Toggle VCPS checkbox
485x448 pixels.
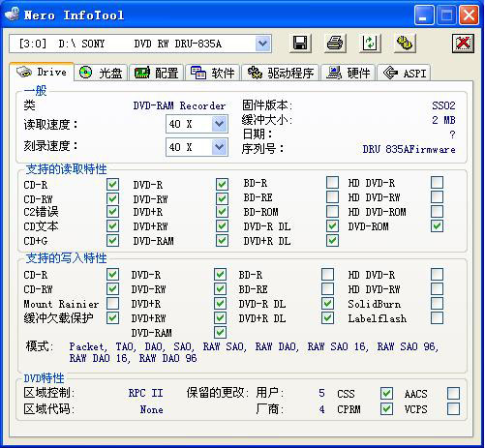453,409
